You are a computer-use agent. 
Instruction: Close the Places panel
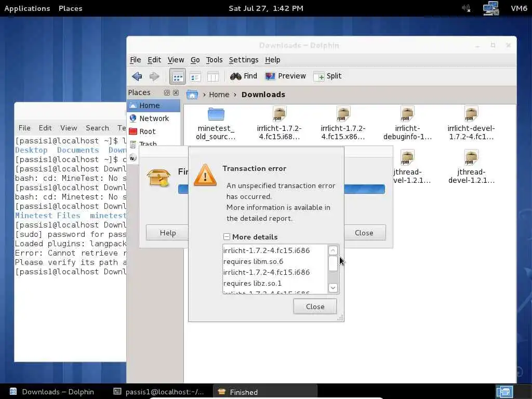176,92
